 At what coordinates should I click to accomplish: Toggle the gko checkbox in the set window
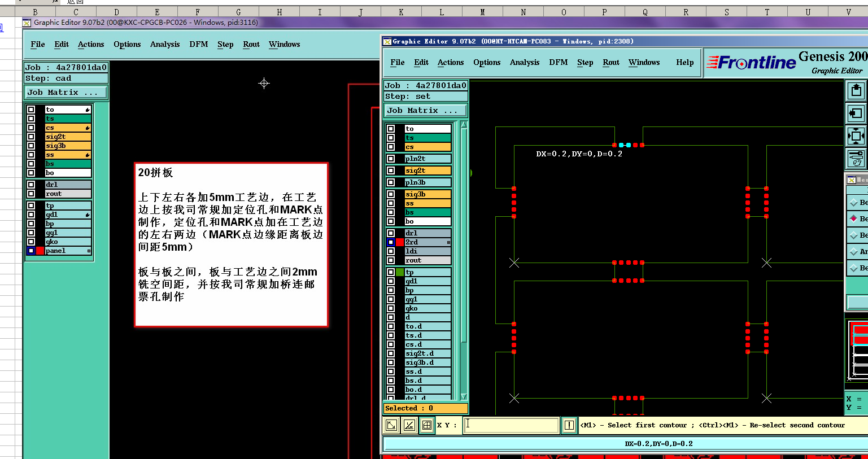tap(391, 308)
